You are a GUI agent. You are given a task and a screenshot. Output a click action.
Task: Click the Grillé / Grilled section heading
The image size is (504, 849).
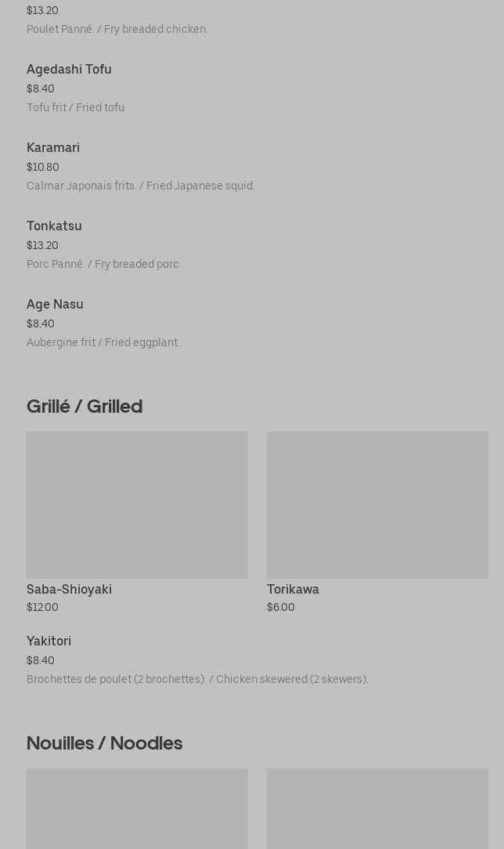pyautogui.click(x=85, y=406)
